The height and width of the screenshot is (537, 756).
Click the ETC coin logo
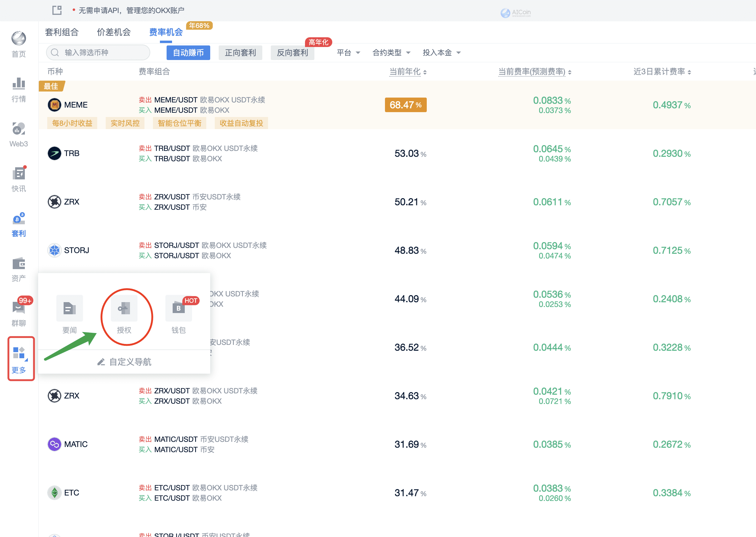[55, 493]
